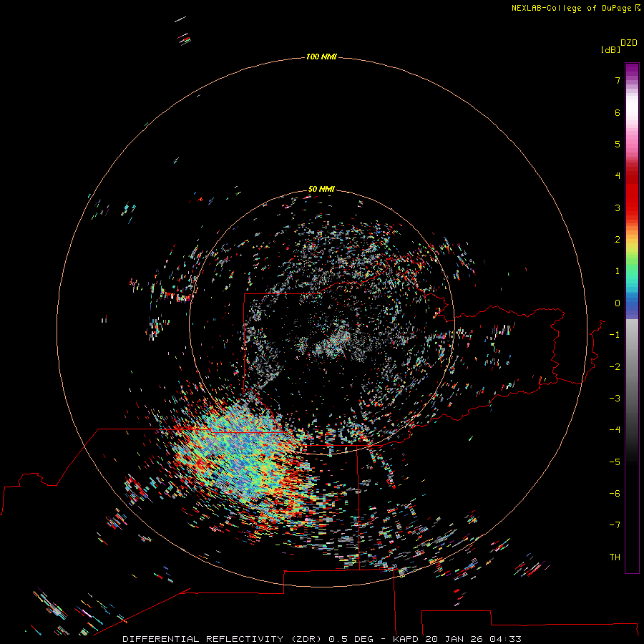Viewport: 644px width, 644px height.
Task: Click the legend value 6 label
Action: (618, 112)
